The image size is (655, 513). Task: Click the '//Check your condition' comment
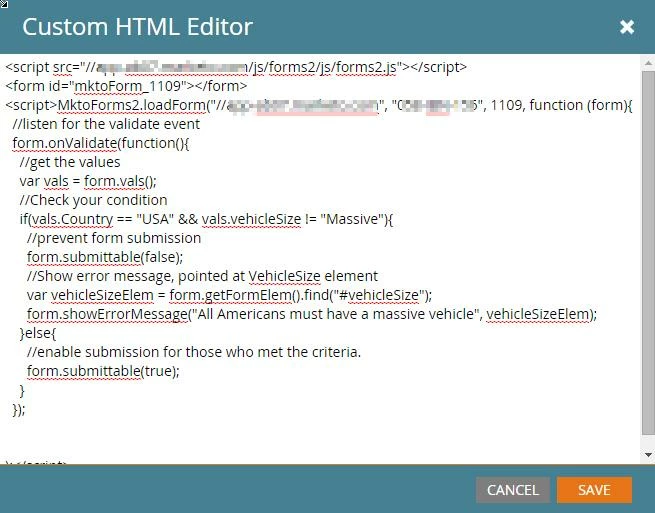pyautogui.click(x=93, y=200)
